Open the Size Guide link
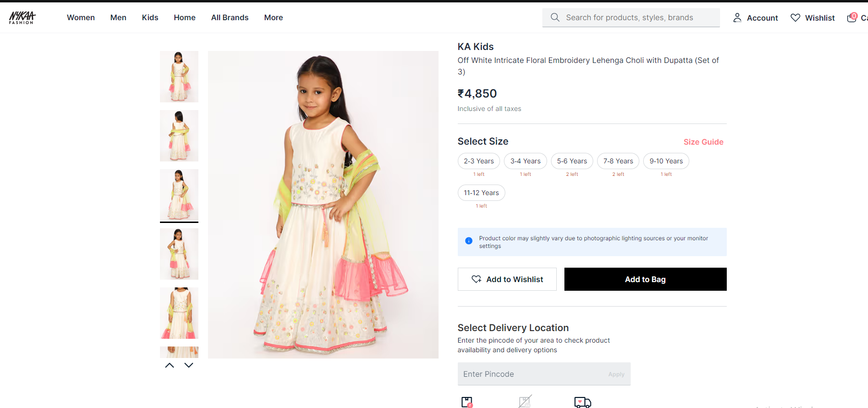The image size is (868, 408). coord(703,142)
